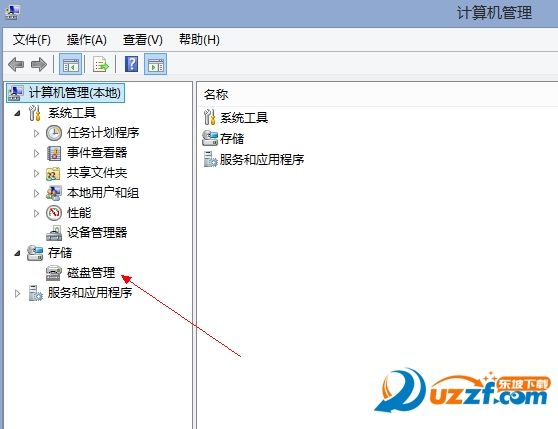Click the Back arrow toolbar button
The height and width of the screenshot is (429, 558).
coord(16,64)
